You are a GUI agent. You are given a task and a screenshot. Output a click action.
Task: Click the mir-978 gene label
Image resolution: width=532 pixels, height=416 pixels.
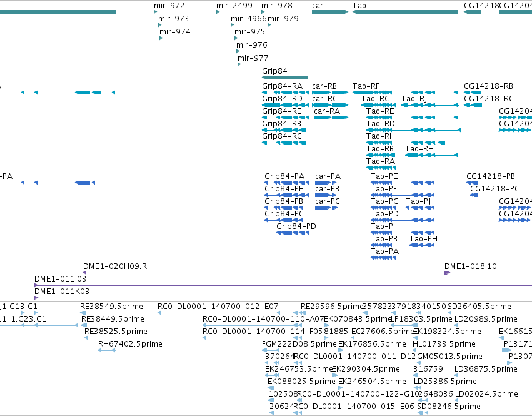[x=277, y=6]
